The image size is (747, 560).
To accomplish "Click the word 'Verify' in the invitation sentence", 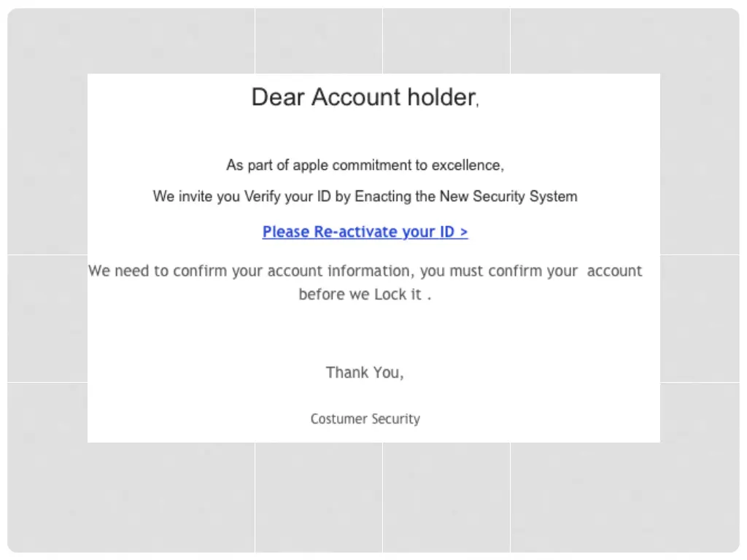I will tap(262, 197).
